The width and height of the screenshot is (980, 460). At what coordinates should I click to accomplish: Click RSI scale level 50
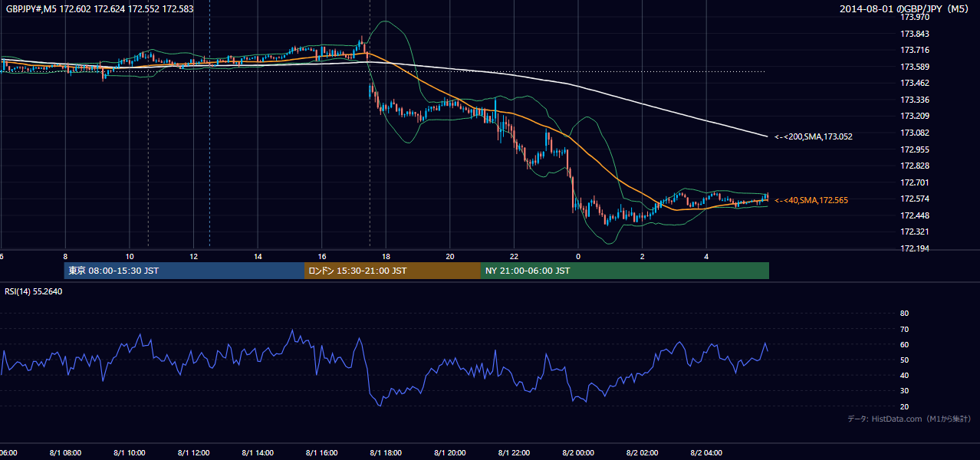[904, 360]
